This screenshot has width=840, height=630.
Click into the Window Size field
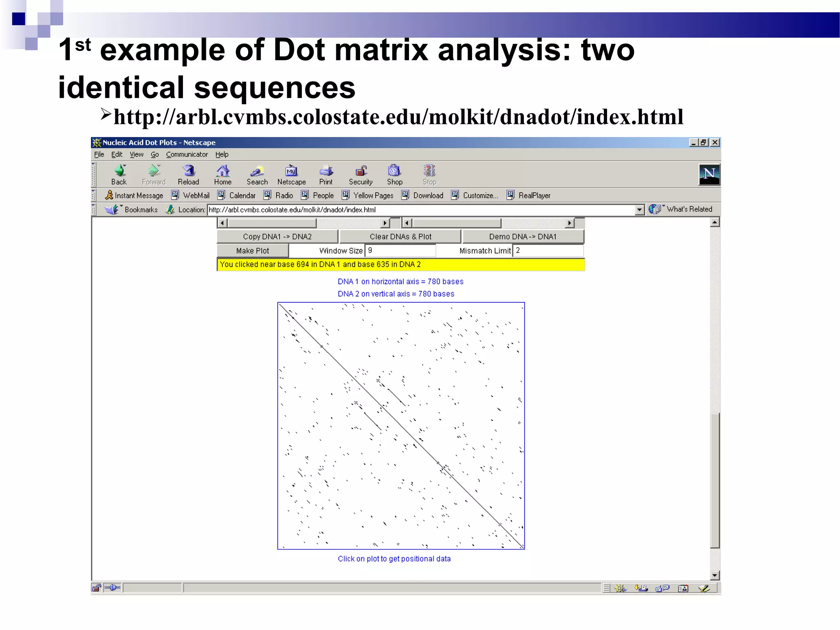click(400, 251)
